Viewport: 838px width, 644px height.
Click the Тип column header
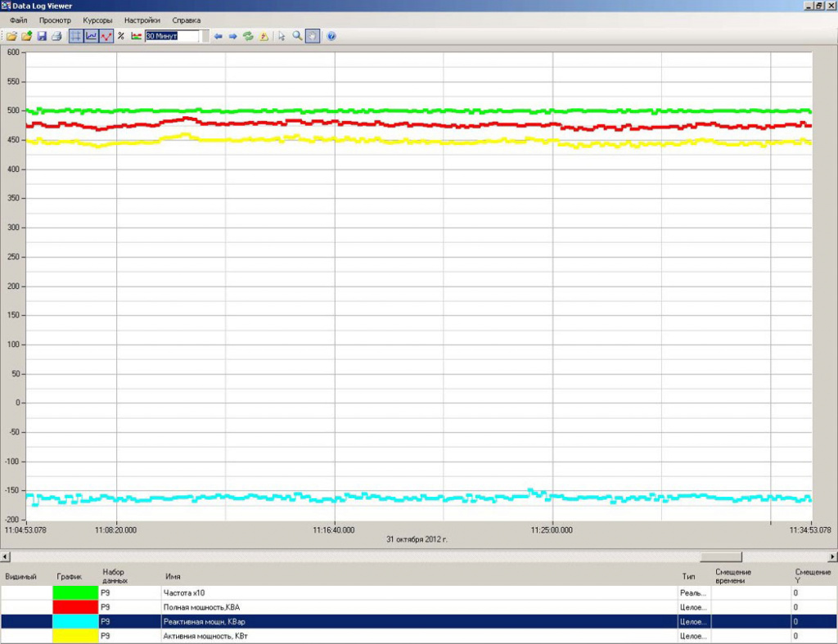688,577
